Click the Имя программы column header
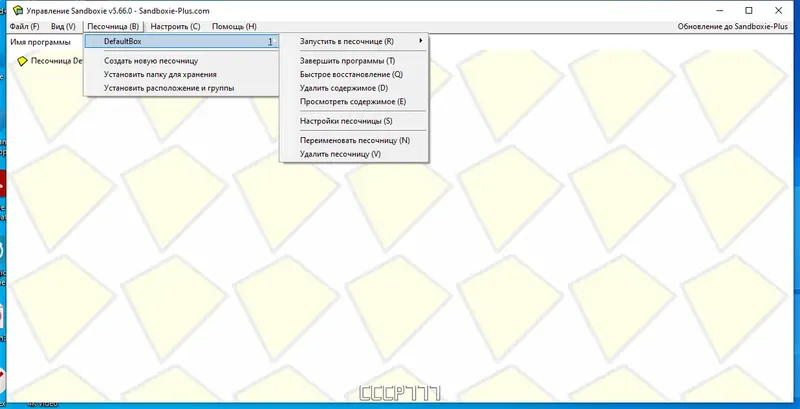This screenshot has width=800, height=409. [x=40, y=42]
